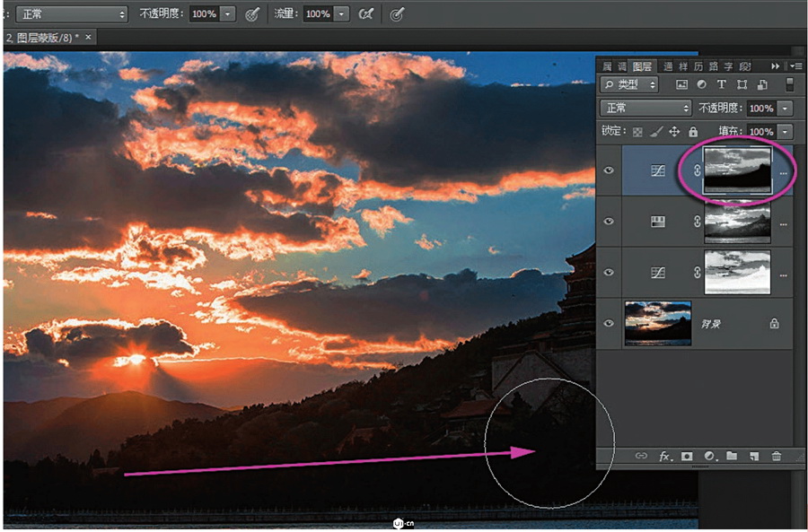808x532 pixels.
Task: Click the lock position move icon
Action: [x=674, y=132]
